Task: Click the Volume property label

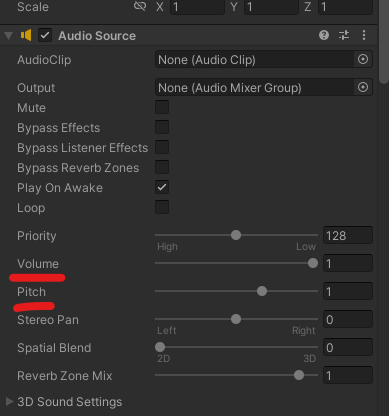Action: [x=38, y=264]
